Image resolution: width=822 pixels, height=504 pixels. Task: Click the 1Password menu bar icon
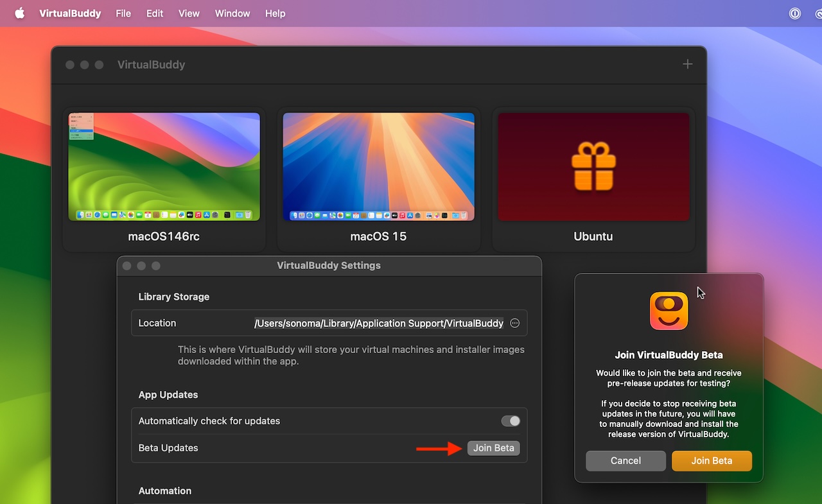tap(795, 13)
